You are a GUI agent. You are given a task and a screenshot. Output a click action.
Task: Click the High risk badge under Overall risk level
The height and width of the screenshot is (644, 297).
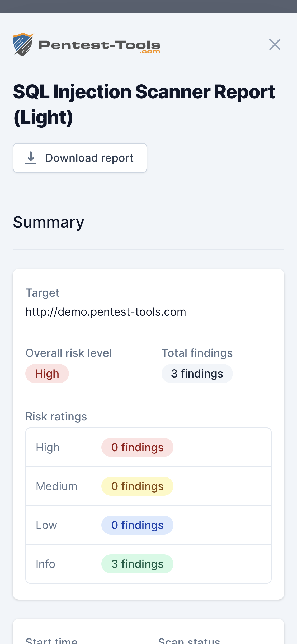click(x=47, y=373)
